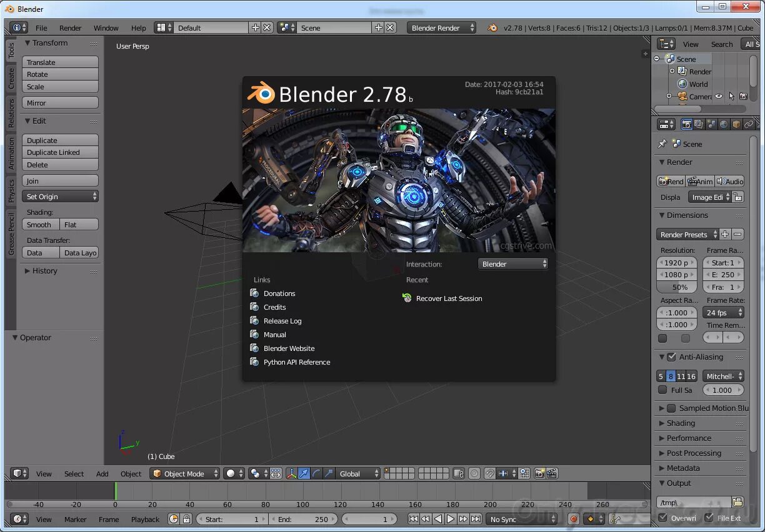The height and width of the screenshot is (532, 765).
Task: Open the File menu
Action: tap(41, 28)
